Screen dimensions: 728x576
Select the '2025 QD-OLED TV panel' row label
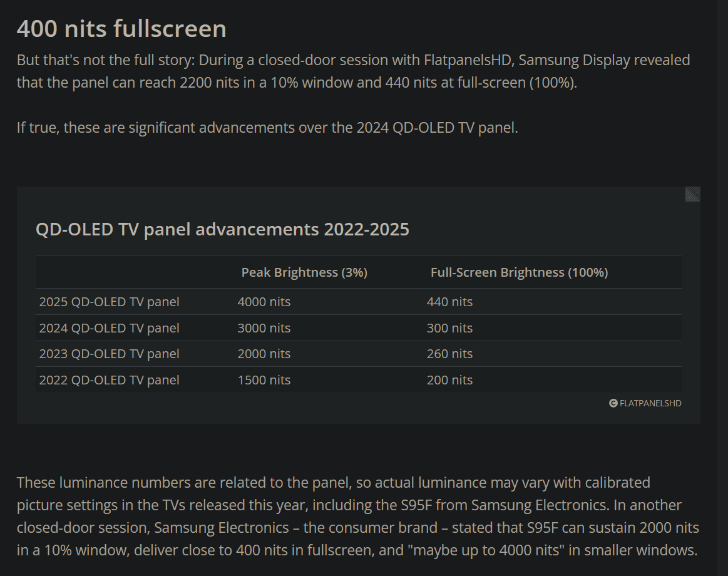pyautogui.click(x=109, y=302)
